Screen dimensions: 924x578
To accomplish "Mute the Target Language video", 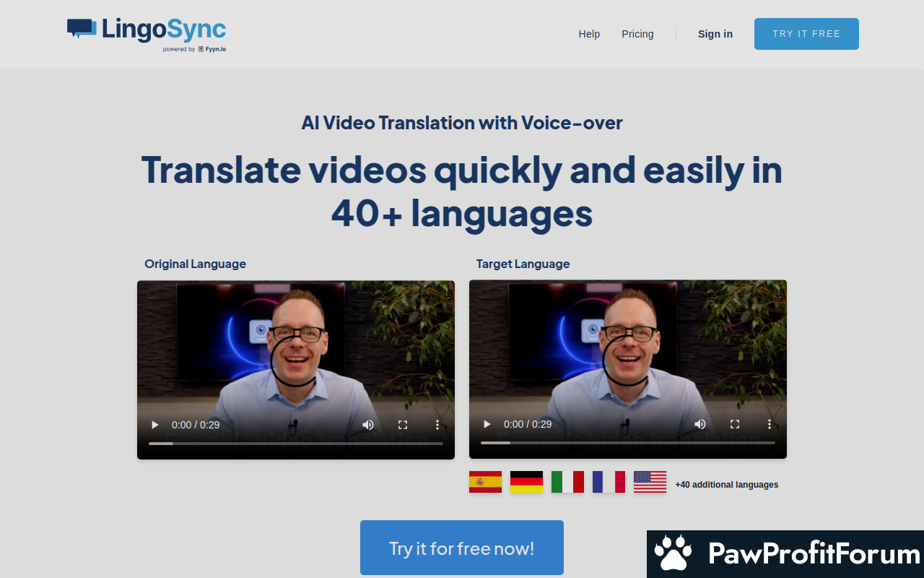I will coord(700,424).
